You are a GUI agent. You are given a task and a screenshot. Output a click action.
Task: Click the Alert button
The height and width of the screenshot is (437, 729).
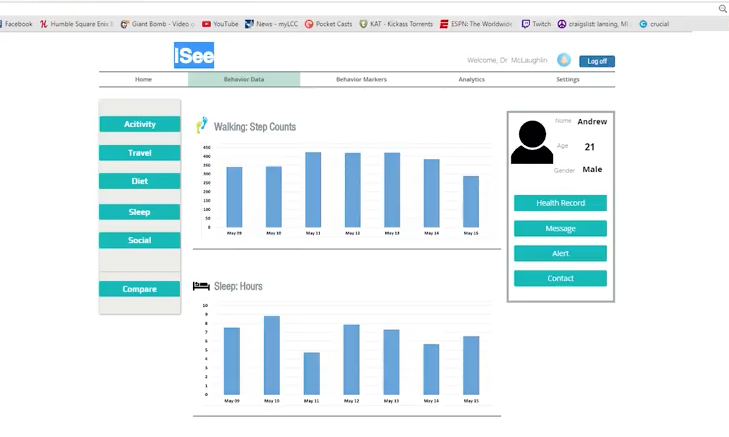click(560, 253)
